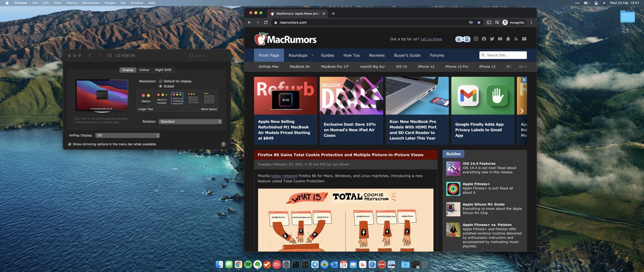Open Buyer's Guide nav item

pos(407,55)
